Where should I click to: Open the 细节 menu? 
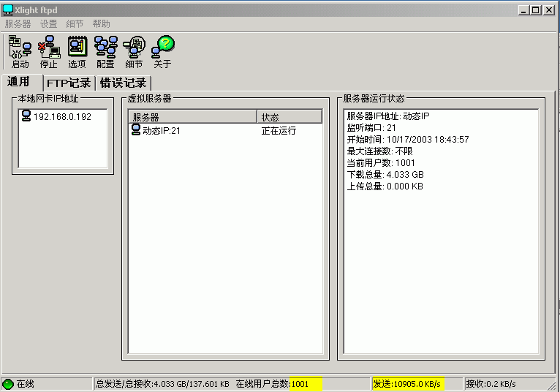pyautogui.click(x=75, y=24)
